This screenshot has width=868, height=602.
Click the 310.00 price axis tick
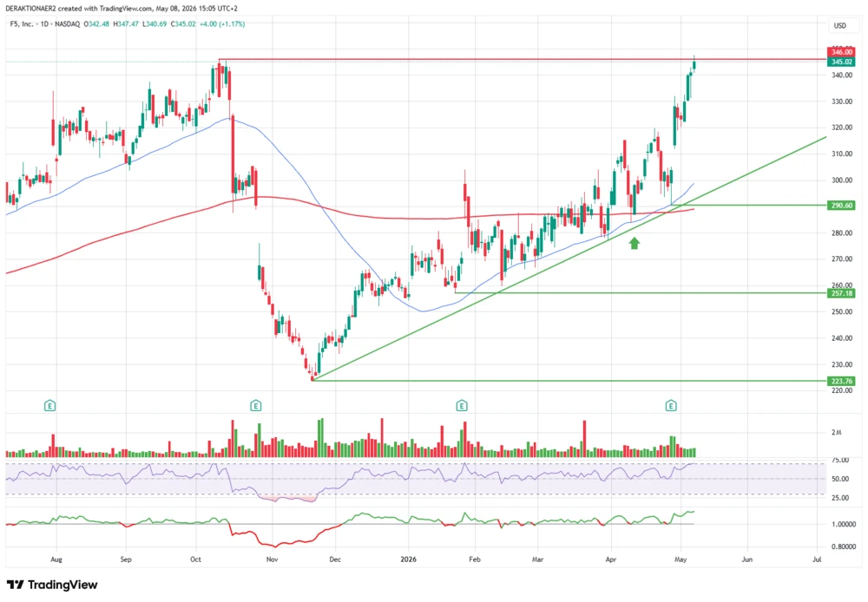pos(841,154)
